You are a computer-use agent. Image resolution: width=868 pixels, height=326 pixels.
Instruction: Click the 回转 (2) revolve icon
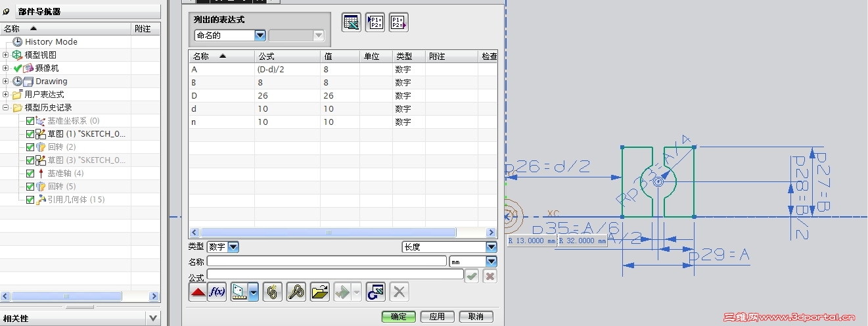[x=41, y=147]
